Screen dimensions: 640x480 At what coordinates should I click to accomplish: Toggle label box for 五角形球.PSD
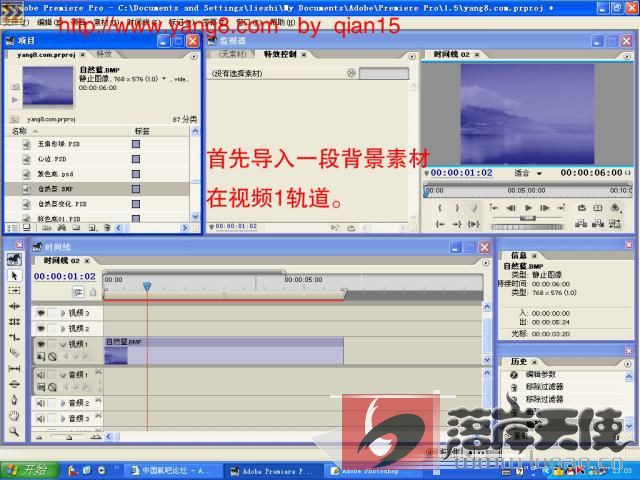pyautogui.click(x=136, y=144)
